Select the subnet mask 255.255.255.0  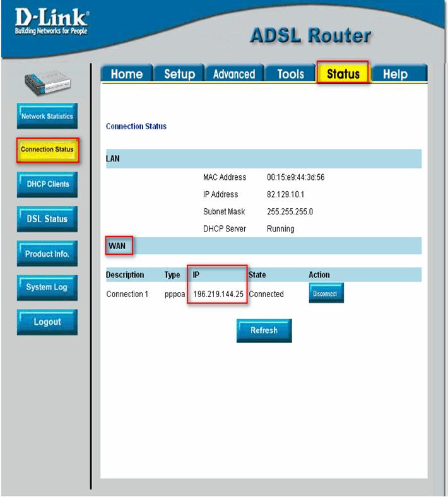(290, 211)
